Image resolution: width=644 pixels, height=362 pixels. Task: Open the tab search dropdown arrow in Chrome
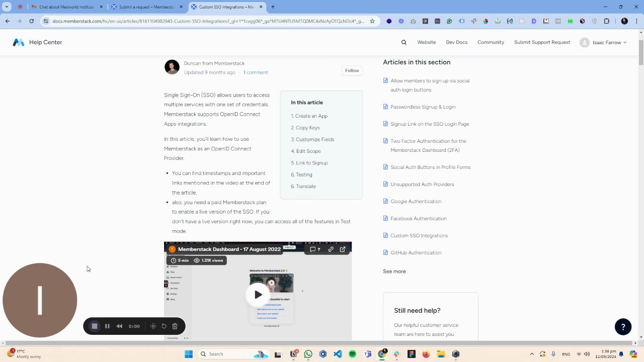(7, 7)
